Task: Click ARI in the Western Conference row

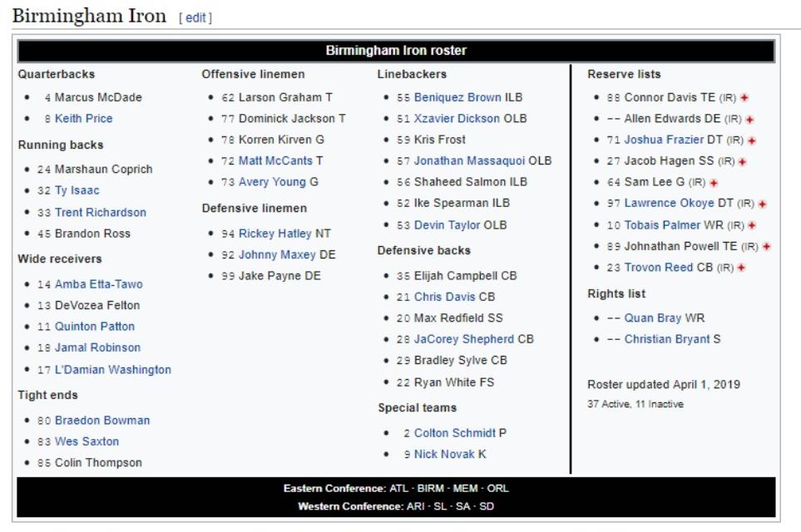Action: coord(416,506)
